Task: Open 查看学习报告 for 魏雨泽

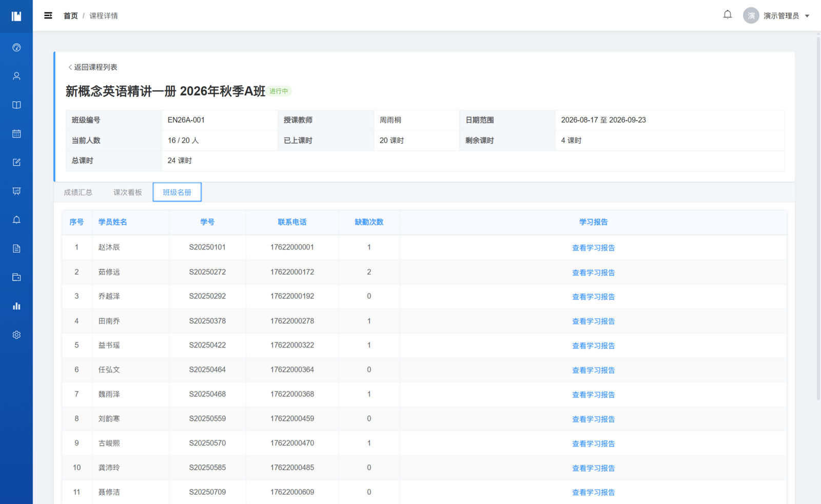Action: coord(593,395)
